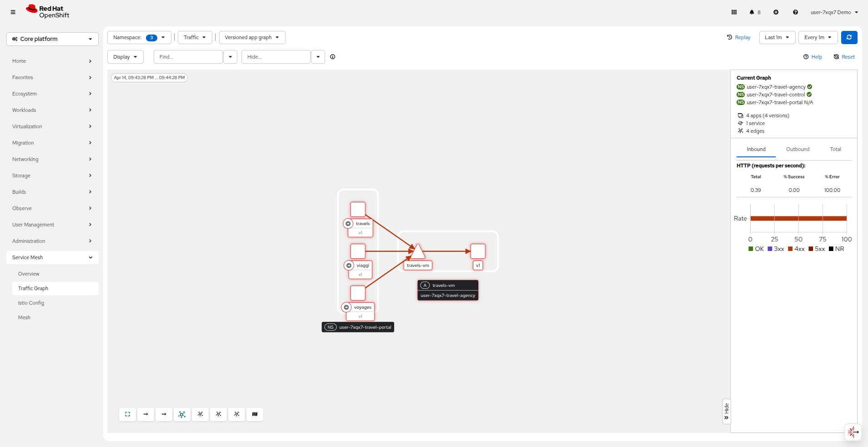Open the help question mark menu

tap(795, 12)
